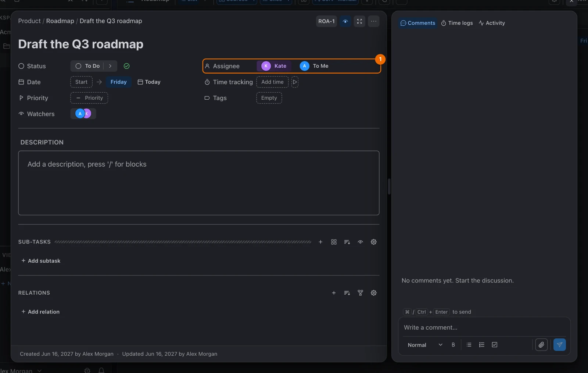Mark task complete with green check icon
The height and width of the screenshot is (373, 588).
[126, 66]
